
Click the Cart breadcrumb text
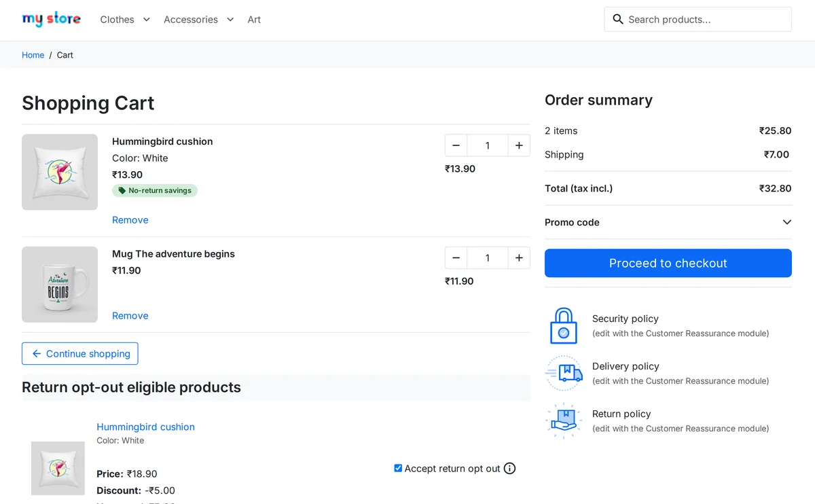click(x=65, y=55)
